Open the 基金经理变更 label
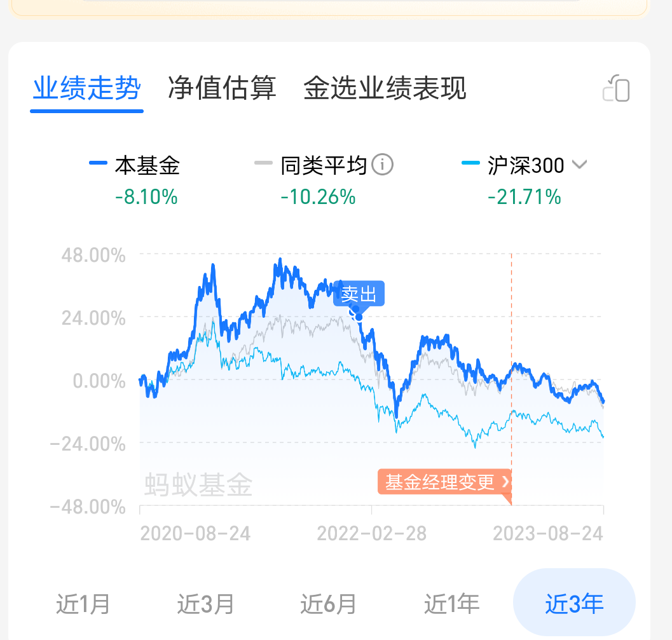672x640 pixels. click(x=439, y=482)
